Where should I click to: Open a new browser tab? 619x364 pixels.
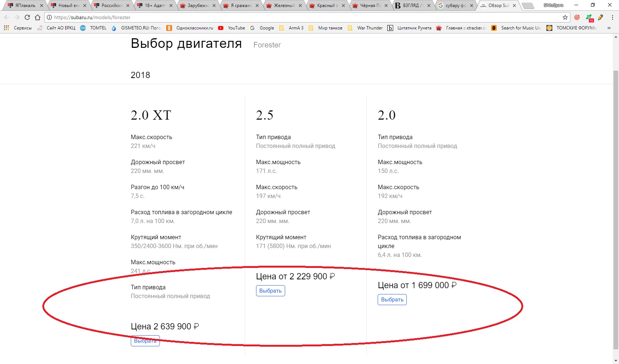(x=528, y=6)
